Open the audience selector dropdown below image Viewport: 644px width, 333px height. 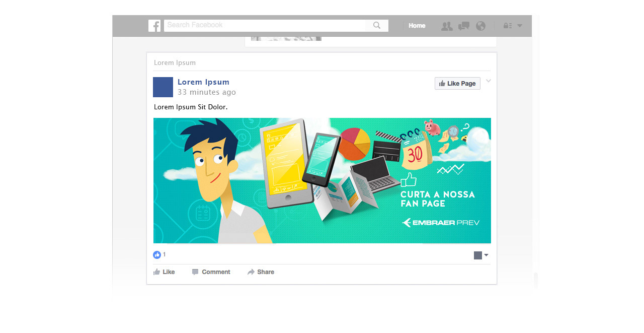[x=481, y=255]
